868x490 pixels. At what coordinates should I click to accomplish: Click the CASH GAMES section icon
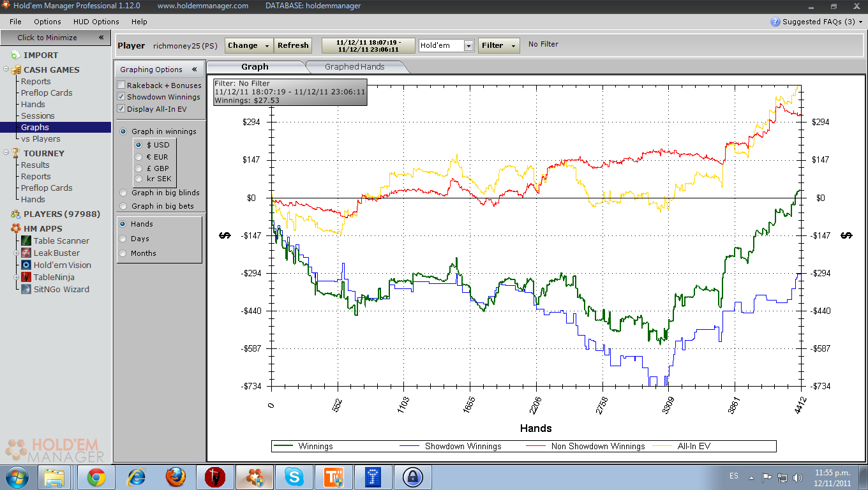click(15, 70)
